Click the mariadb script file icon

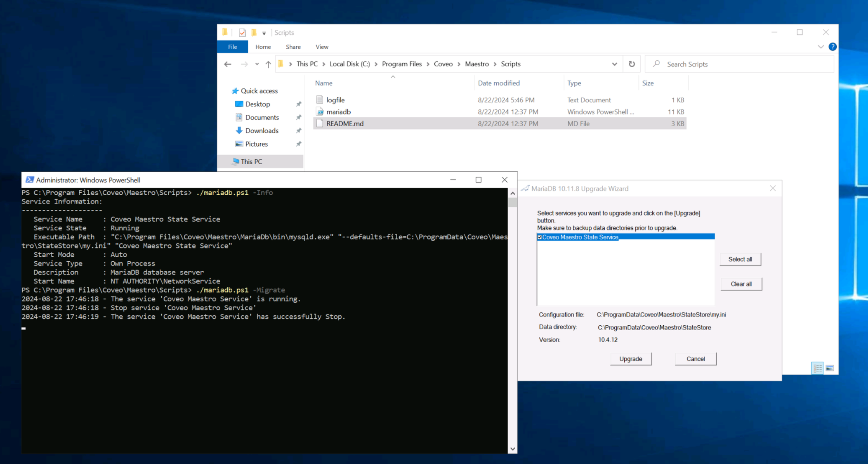(320, 112)
